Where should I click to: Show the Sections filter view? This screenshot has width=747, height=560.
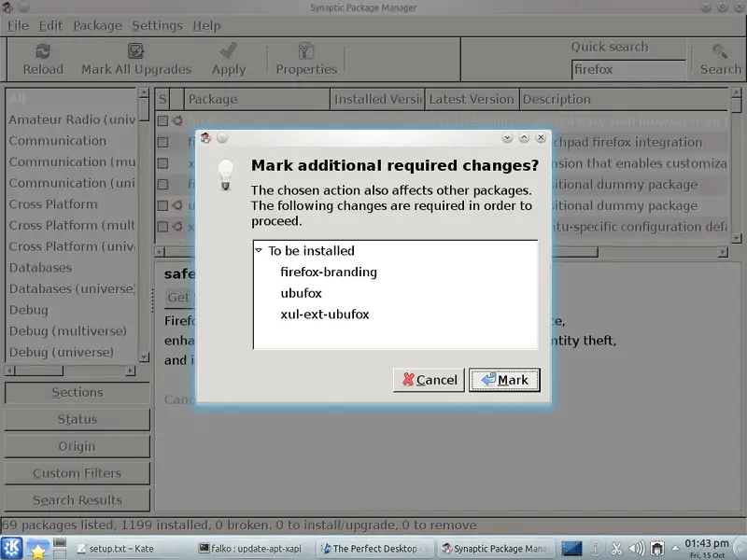[x=78, y=392]
